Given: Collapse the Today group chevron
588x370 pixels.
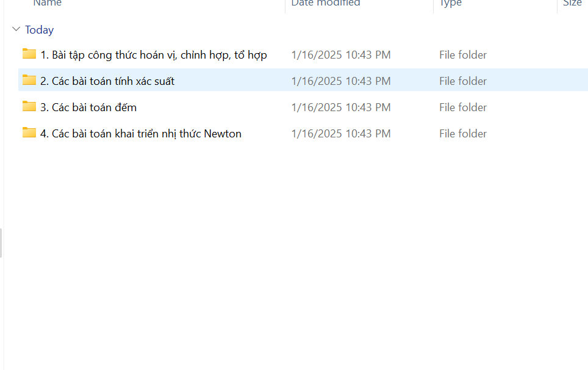Looking at the screenshot, I should pos(16,29).
